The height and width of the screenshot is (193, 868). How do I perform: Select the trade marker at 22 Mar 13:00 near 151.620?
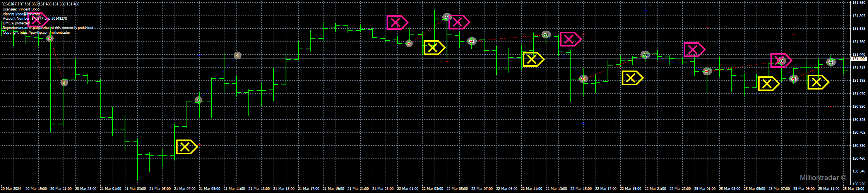point(546,34)
